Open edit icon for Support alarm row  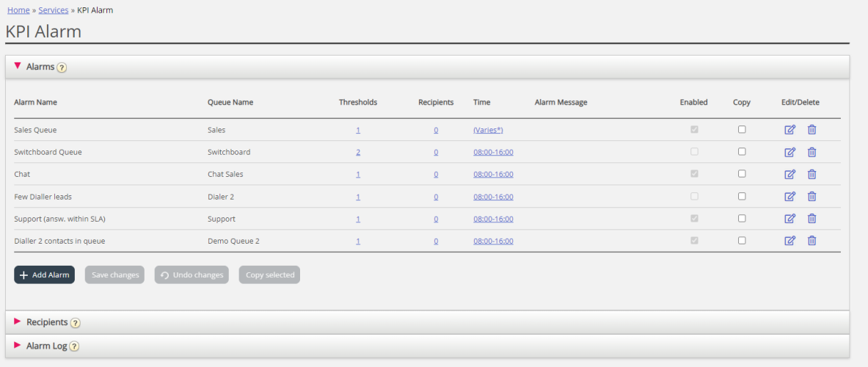click(789, 219)
